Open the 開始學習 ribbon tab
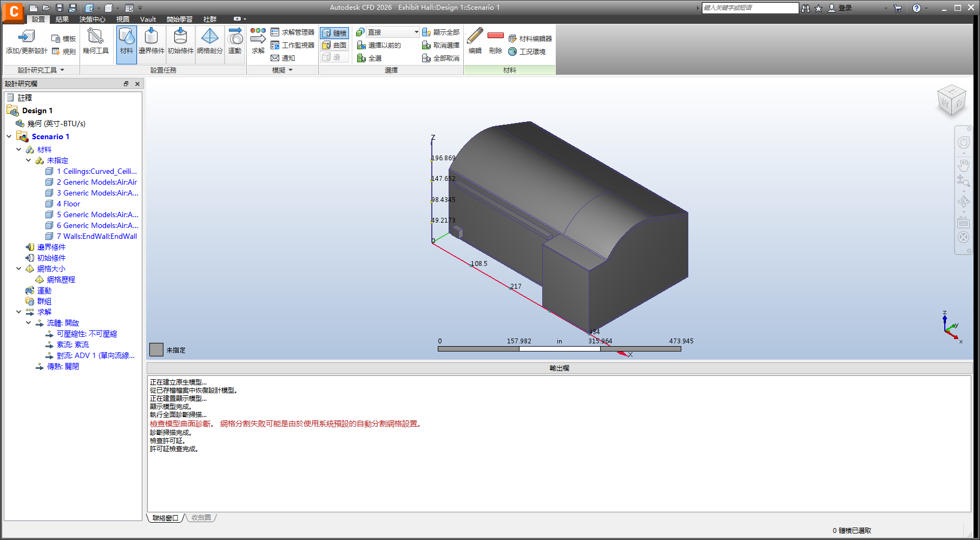The image size is (980, 540). 180,19
